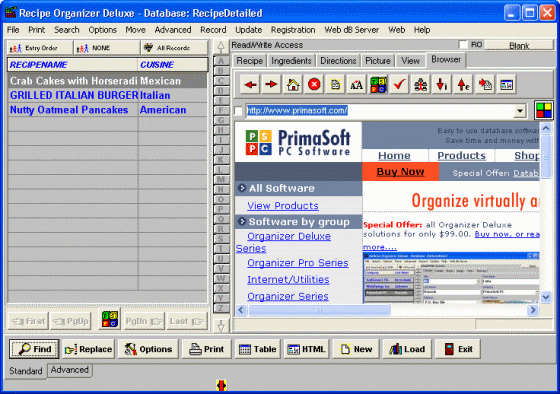560x394 pixels.
Task: Expand the All Software section arrow
Action: coord(242,188)
